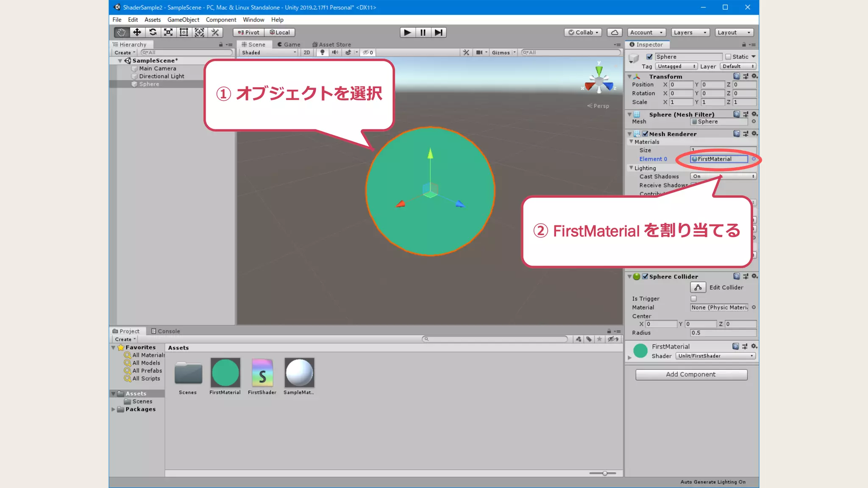Lock the Inspector panel
Viewport: 868px width, 488px height.
(744, 44)
